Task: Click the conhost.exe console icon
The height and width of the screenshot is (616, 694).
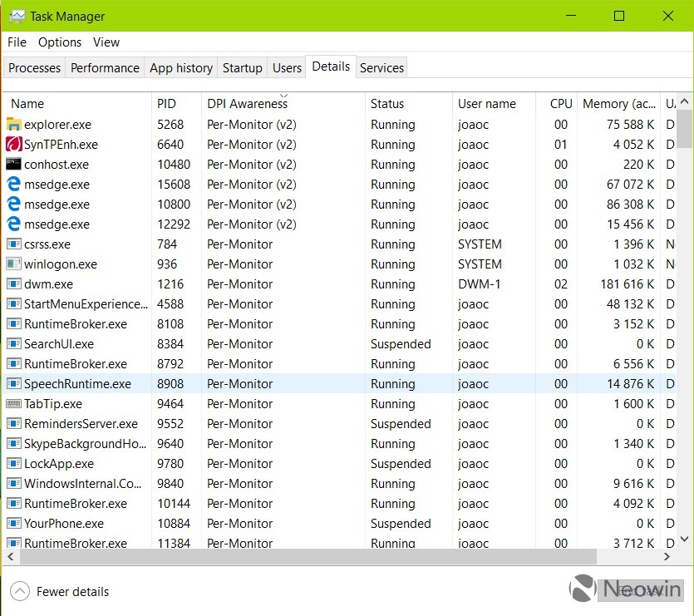Action: (14, 165)
